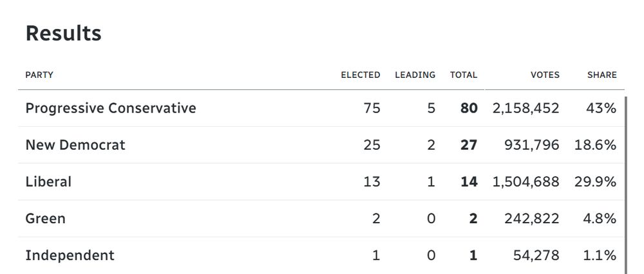Sort by VOTES column header
644x274 pixels.
pyautogui.click(x=545, y=75)
